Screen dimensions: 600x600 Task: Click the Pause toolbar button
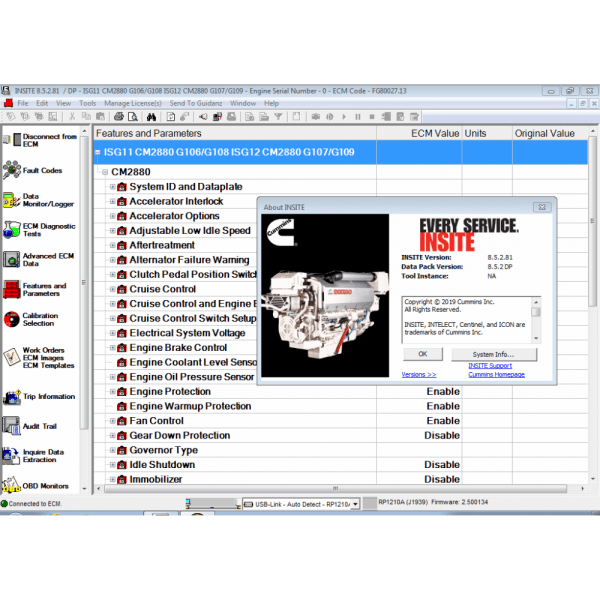(358, 117)
